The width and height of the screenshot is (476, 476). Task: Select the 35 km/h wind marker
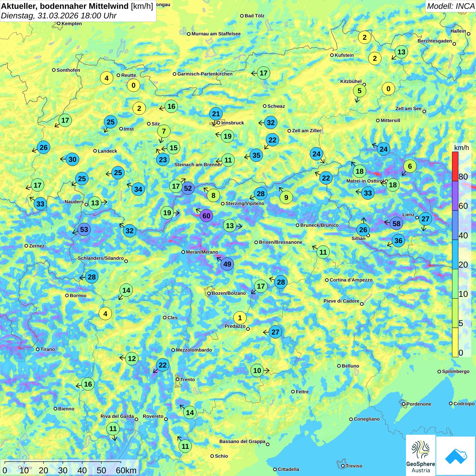[x=256, y=155]
